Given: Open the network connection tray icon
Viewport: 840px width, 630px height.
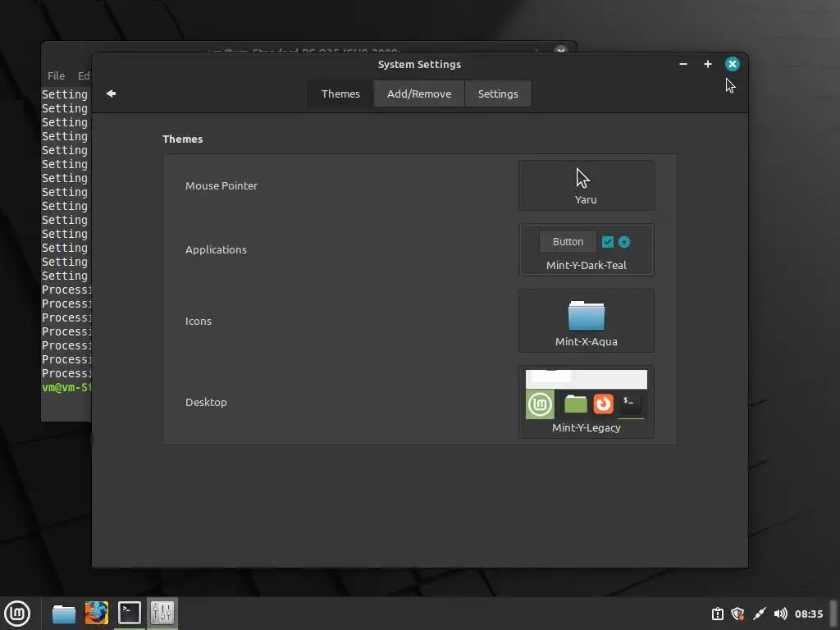Looking at the screenshot, I should (x=759, y=614).
